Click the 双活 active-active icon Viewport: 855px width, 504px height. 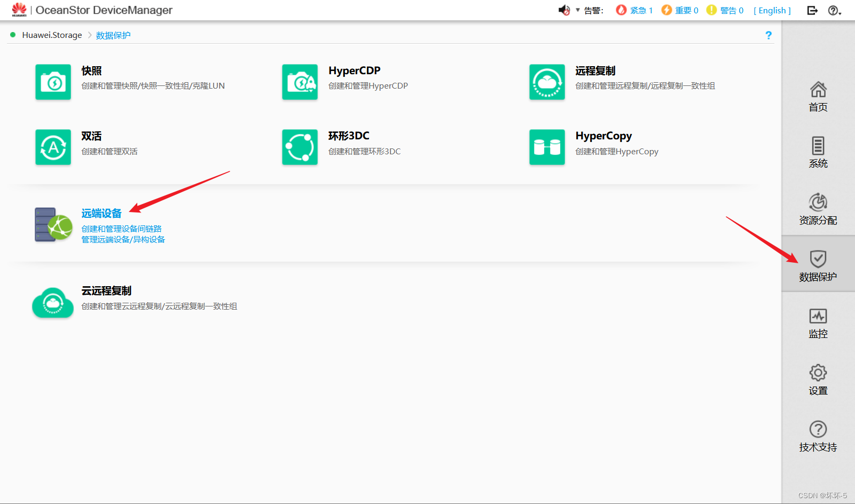(x=53, y=147)
